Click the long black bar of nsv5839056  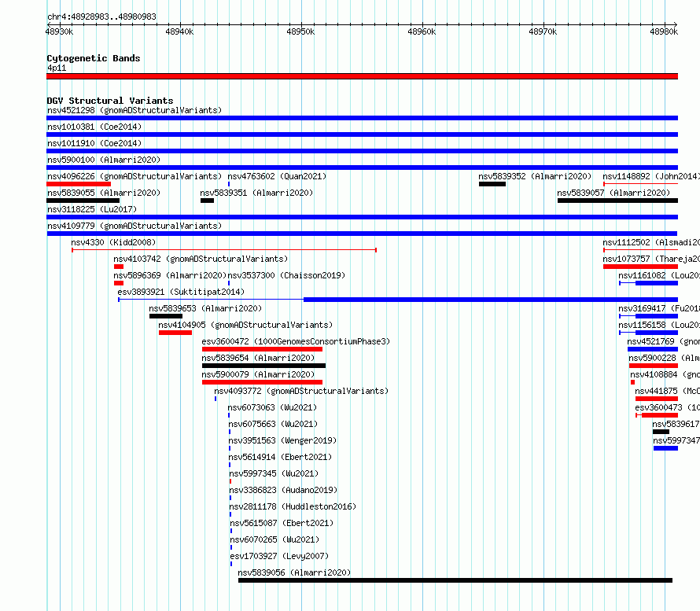(x=455, y=580)
